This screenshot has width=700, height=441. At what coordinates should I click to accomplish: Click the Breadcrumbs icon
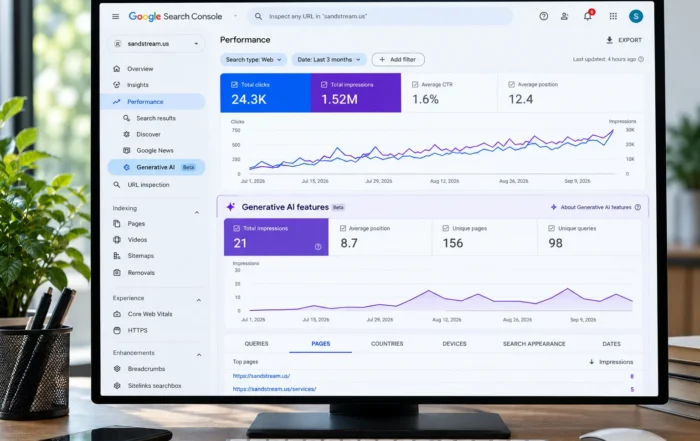[x=117, y=369]
